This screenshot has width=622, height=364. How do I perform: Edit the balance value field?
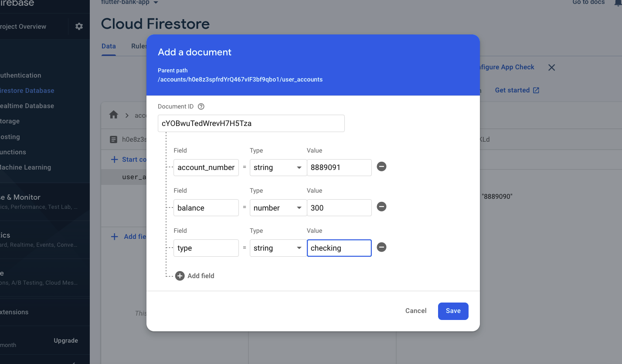point(339,208)
